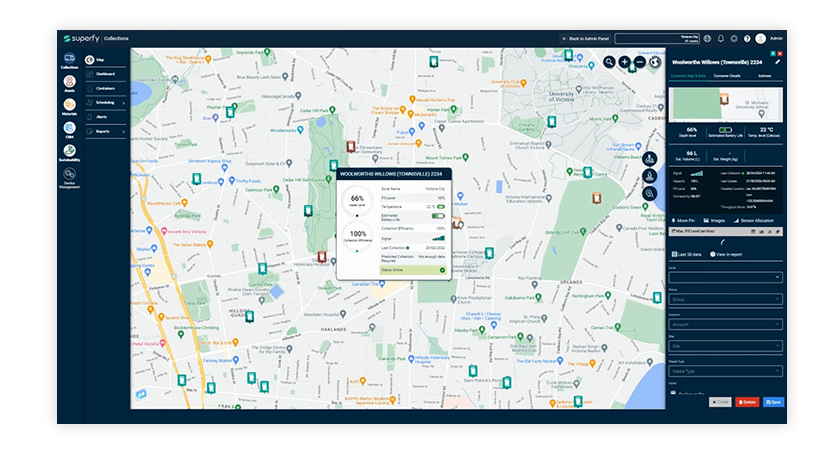Open the Sustainability module icon

tap(69, 153)
